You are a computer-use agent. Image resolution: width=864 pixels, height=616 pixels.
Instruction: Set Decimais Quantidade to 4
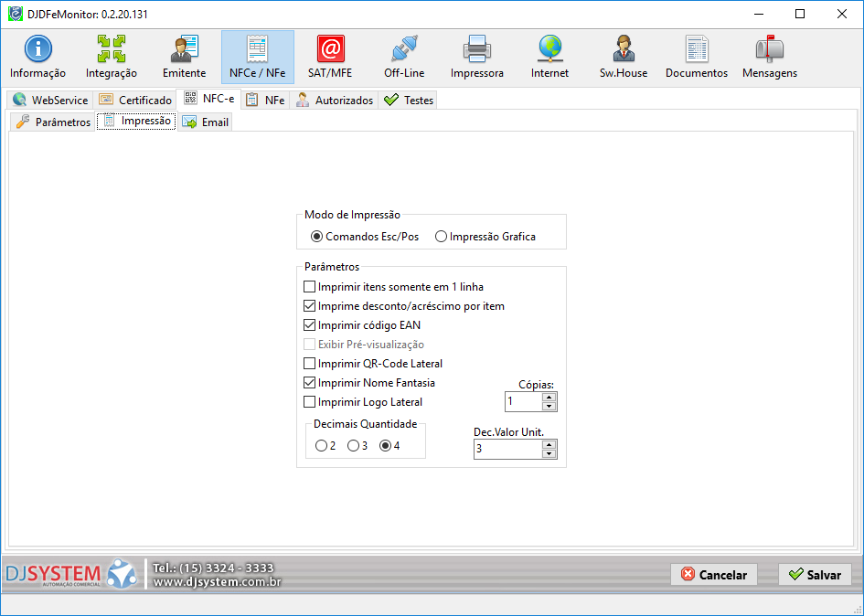coord(389,446)
